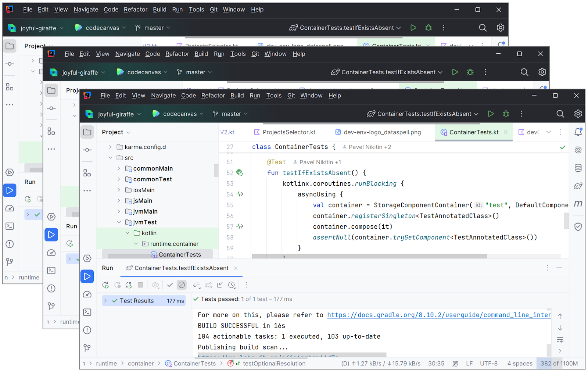Viewport: 588px width, 372px height.
Task: Open the master branch dropdown in front window
Action: point(230,114)
